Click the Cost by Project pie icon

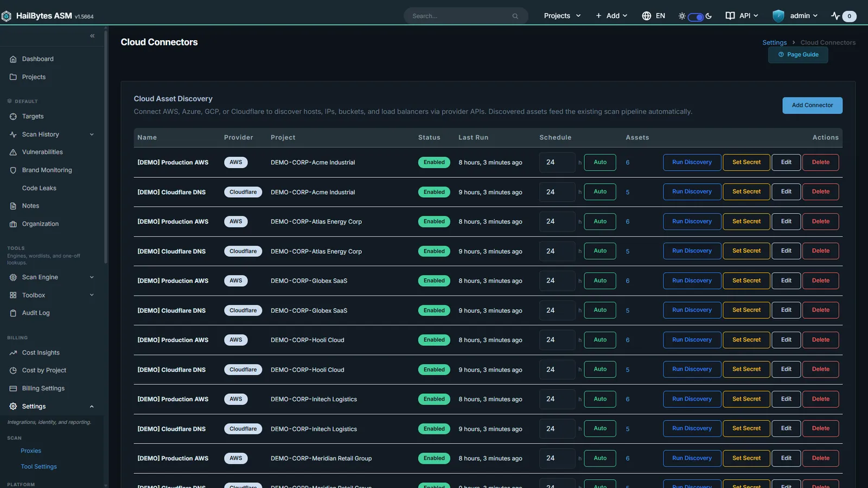click(13, 370)
